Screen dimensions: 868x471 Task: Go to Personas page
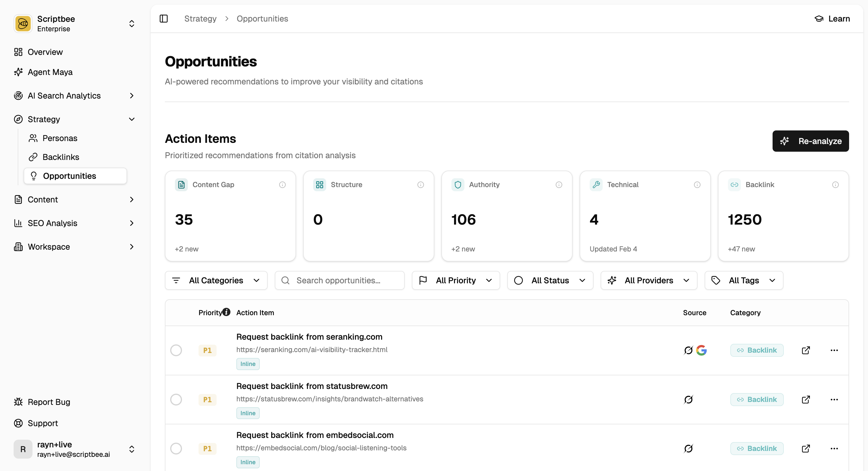click(60, 138)
